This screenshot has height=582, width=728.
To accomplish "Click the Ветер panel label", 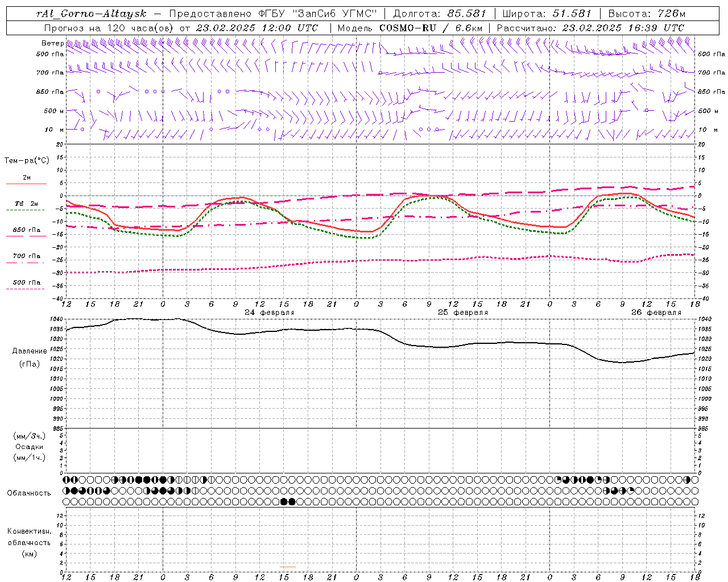I will pyautogui.click(x=52, y=43).
